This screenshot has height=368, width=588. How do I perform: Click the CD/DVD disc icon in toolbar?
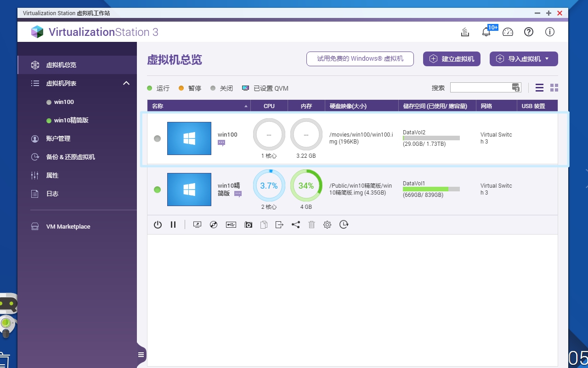[x=213, y=224]
